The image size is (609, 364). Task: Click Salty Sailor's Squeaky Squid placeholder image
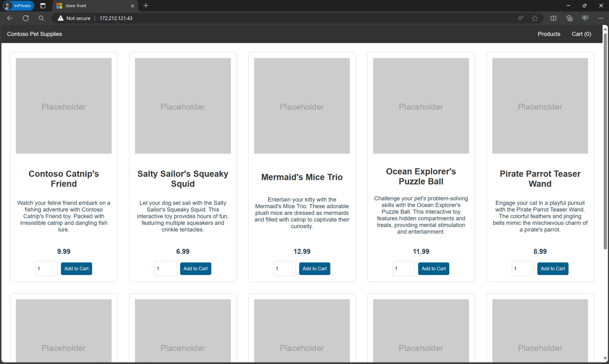pyautogui.click(x=183, y=106)
